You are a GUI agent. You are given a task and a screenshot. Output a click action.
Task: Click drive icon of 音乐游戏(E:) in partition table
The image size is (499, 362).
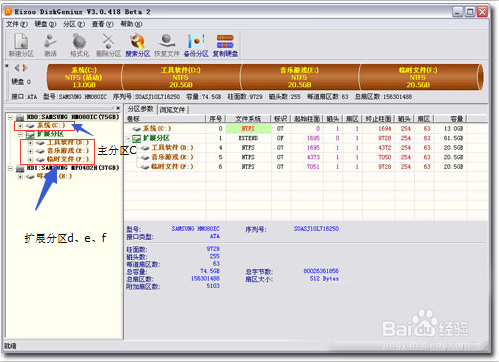click(145, 157)
